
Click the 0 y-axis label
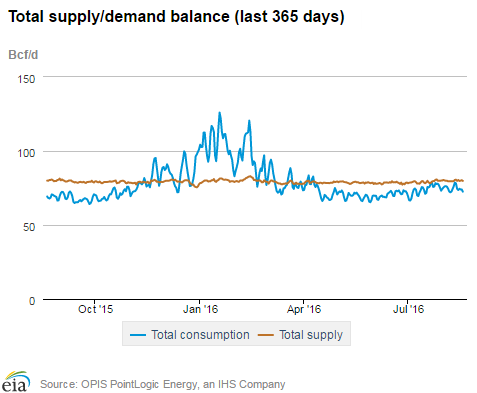coord(32,301)
